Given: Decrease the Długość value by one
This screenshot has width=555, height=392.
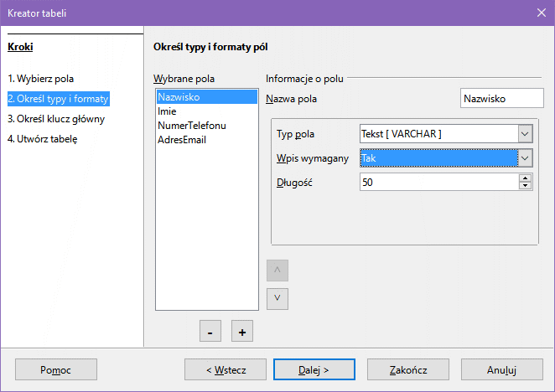Looking at the screenshot, I should (x=526, y=186).
